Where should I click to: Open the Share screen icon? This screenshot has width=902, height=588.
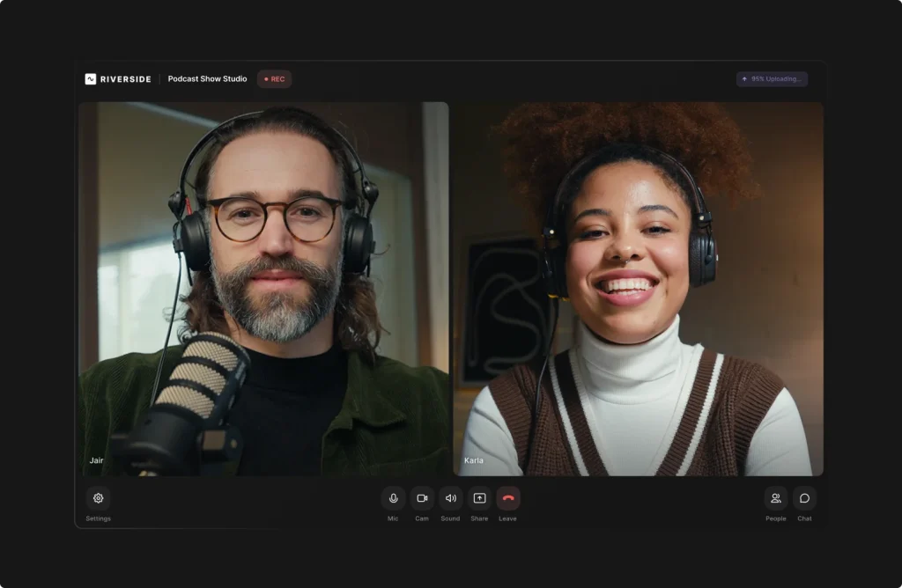click(x=479, y=497)
